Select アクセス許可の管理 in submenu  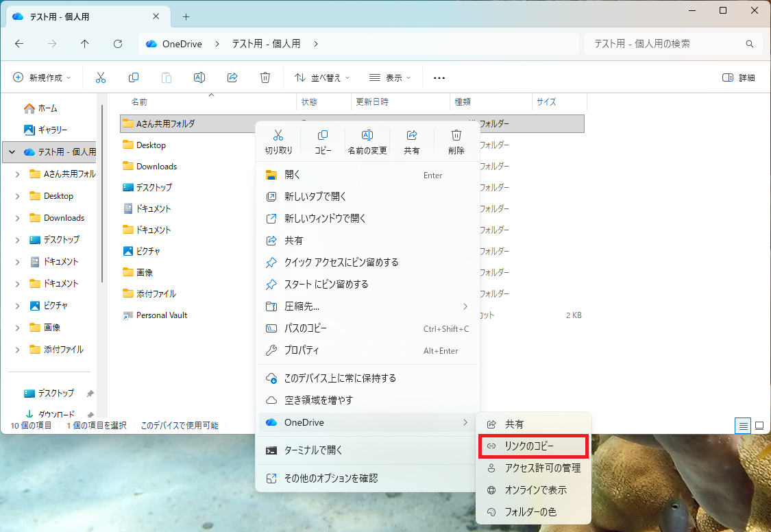tap(542, 468)
